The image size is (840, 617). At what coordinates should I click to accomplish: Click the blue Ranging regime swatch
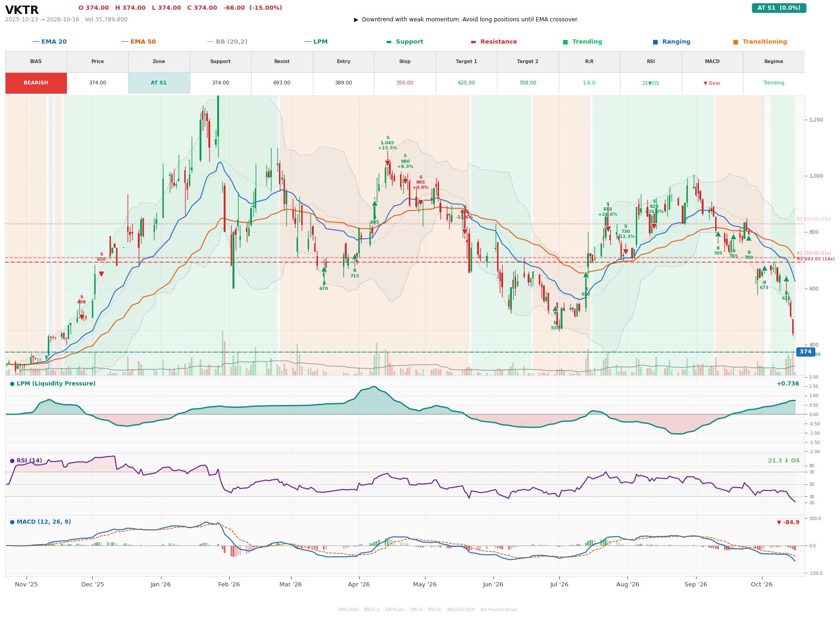click(655, 42)
